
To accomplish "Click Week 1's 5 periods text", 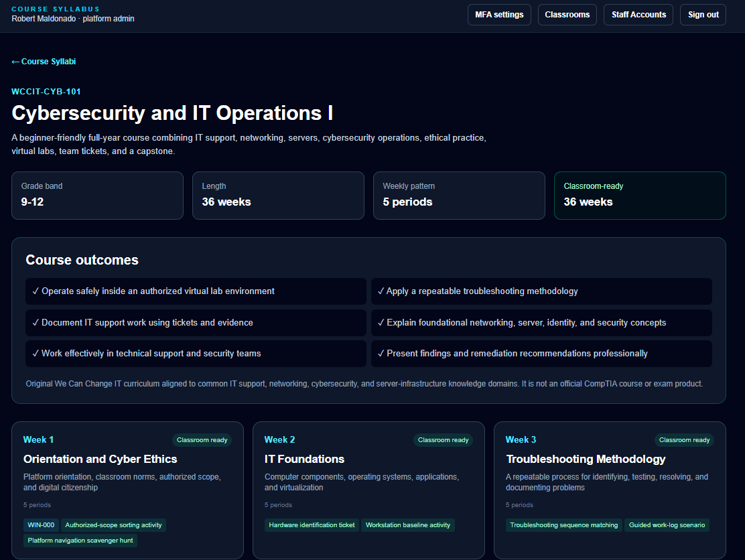I will [37, 505].
